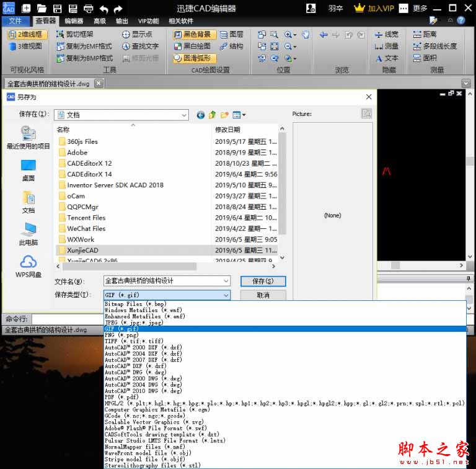Expand the 文件名 filename dropdown
The image size is (476, 469).
(x=226, y=281)
